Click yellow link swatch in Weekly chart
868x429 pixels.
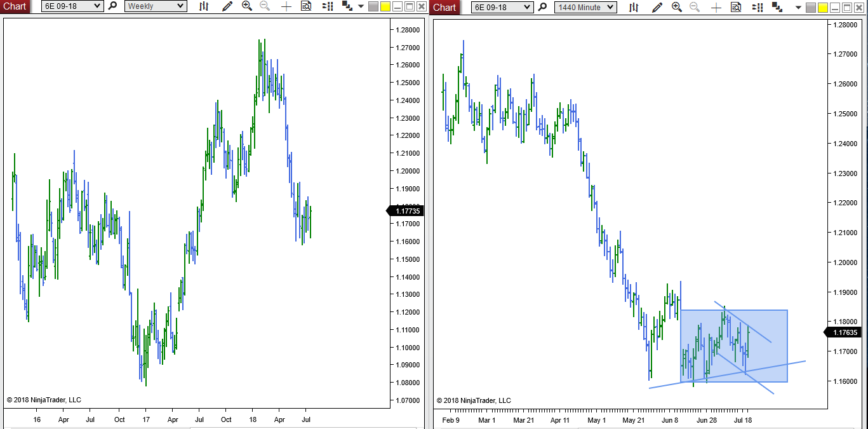[x=385, y=7]
